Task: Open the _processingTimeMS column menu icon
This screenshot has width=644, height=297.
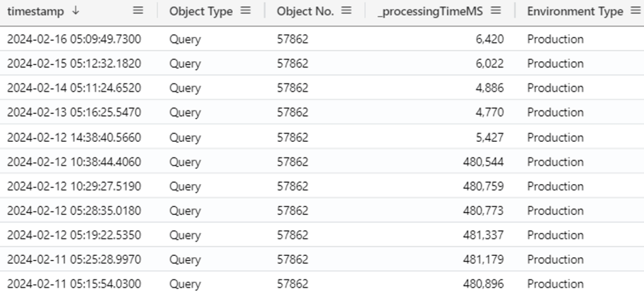Action: [495, 11]
